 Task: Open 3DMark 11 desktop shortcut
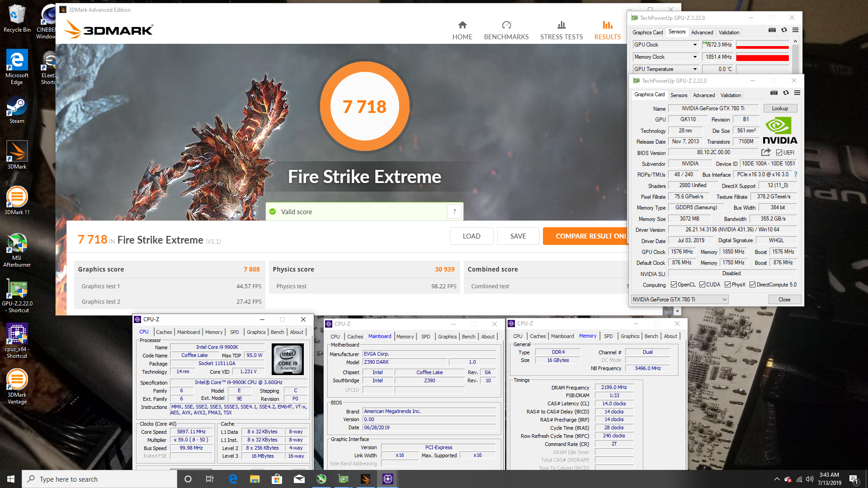tap(17, 201)
